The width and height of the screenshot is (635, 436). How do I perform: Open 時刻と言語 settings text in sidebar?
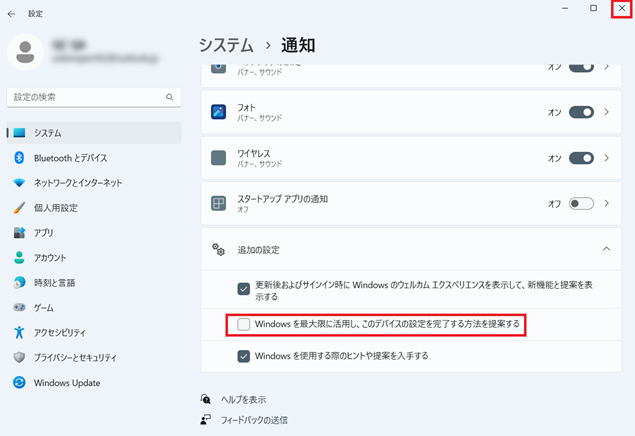tap(54, 283)
